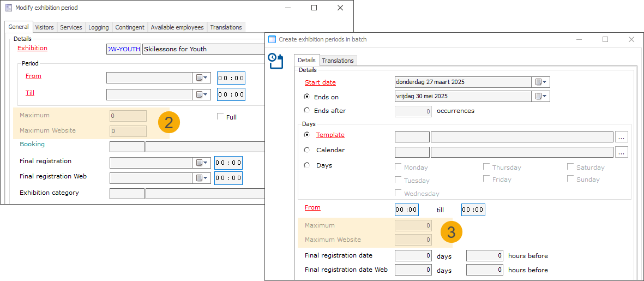Image resolution: width=644 pixels, height=281 pixels.
Task: Select the Ends after radio button
Action: click(307, 111)
